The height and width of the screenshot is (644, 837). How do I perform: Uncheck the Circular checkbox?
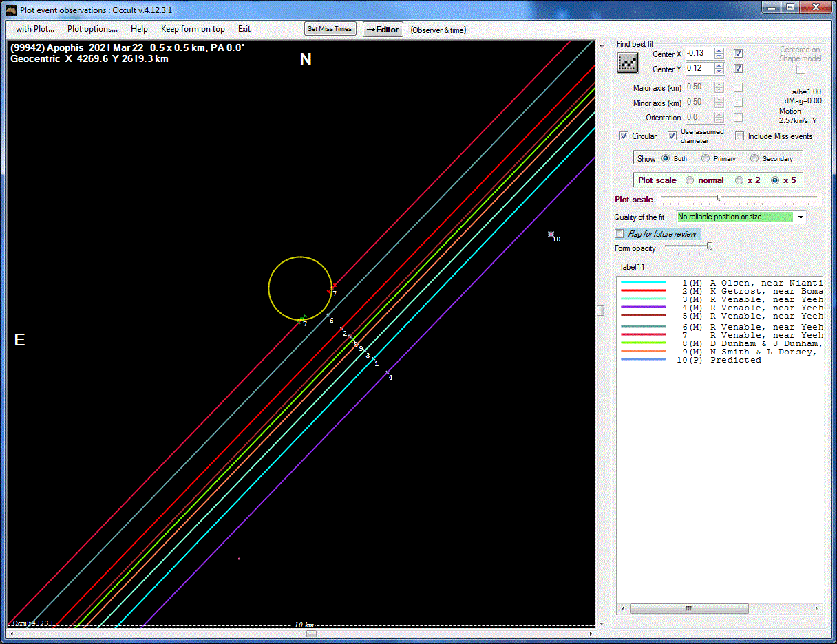624,136
